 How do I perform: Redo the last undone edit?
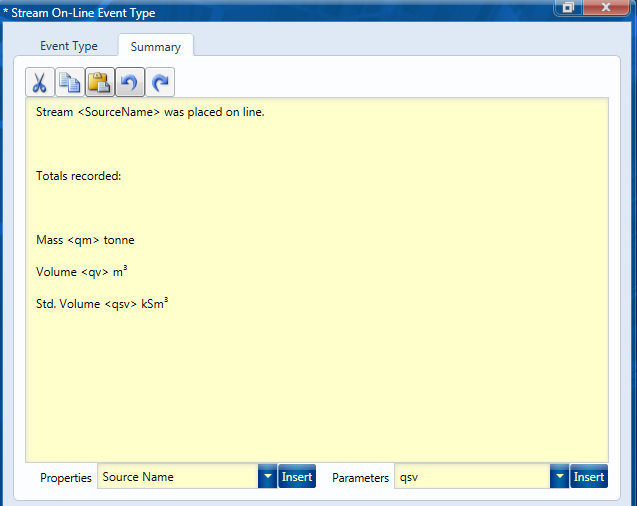160,82
